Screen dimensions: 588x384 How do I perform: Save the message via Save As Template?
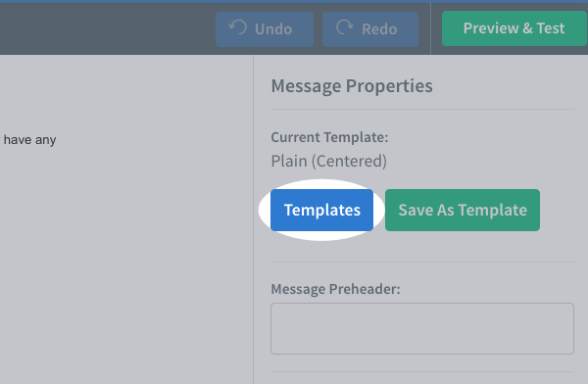click(x=463, y=210)
